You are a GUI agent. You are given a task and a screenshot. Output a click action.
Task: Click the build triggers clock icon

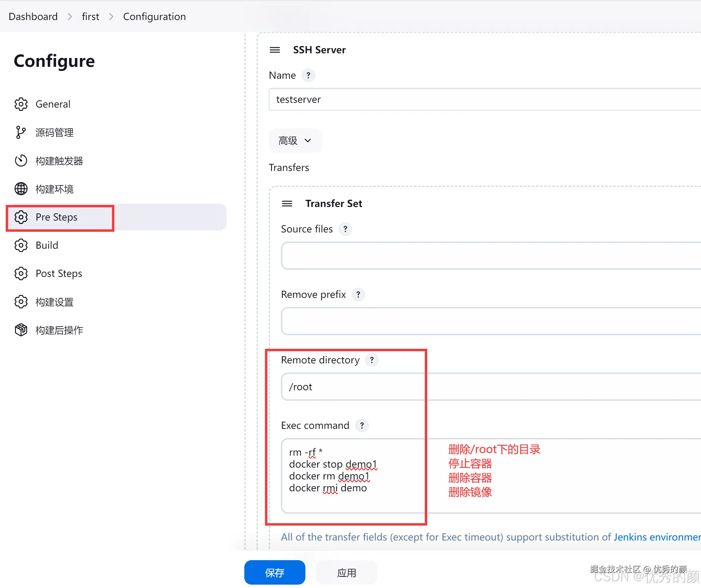pos(21,160)
